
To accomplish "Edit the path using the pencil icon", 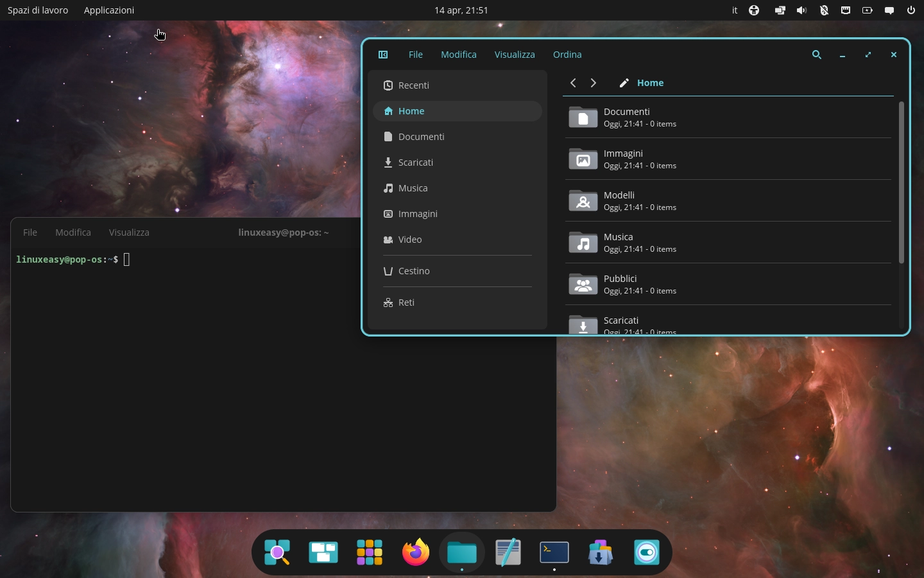I will pyautogui.click(x=623, y=83).
